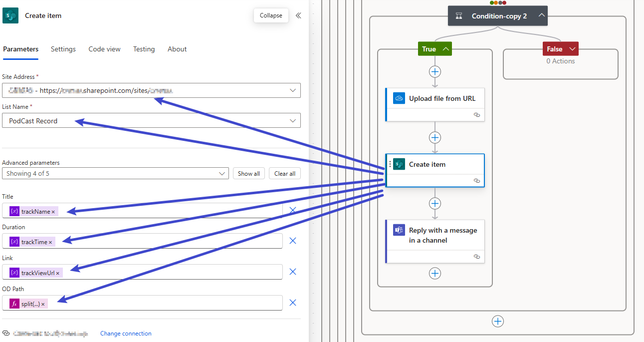644x342 pixels.
Task: Collapse the True branch
Action: pyautogui.click(x=446, y=49)
